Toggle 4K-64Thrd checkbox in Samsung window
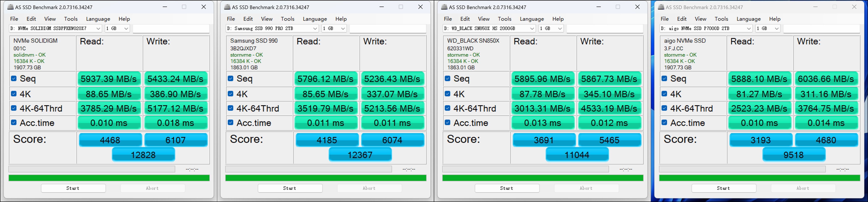868x202 pixels. 230,108
